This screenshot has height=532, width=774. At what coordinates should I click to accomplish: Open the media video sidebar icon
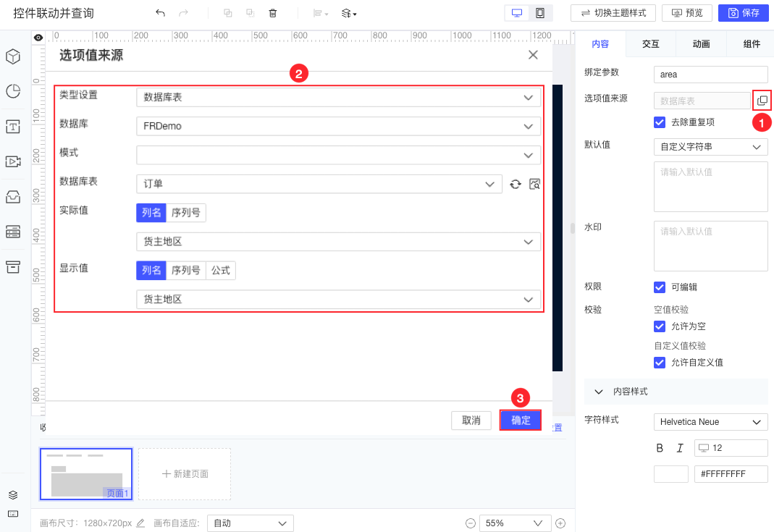[x=13, y=161]
